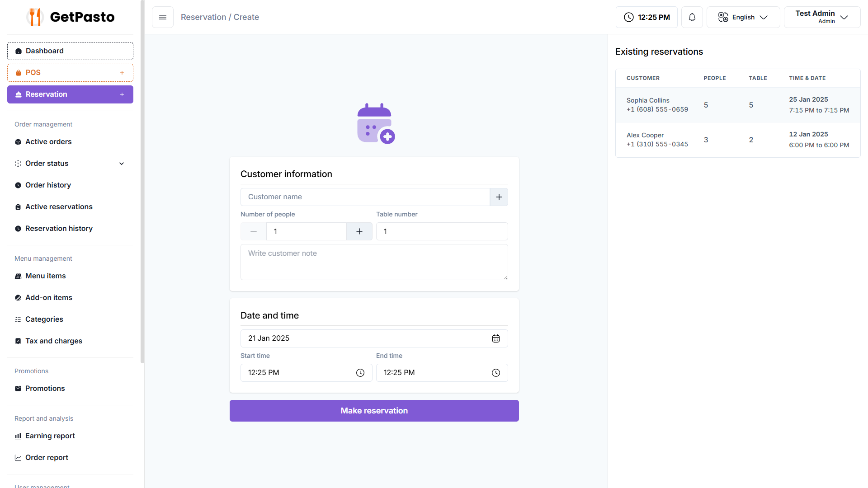This screenshot has width=868, height=488.
Task: Click the sidebar vertical scrollbar
Action: 142,181
